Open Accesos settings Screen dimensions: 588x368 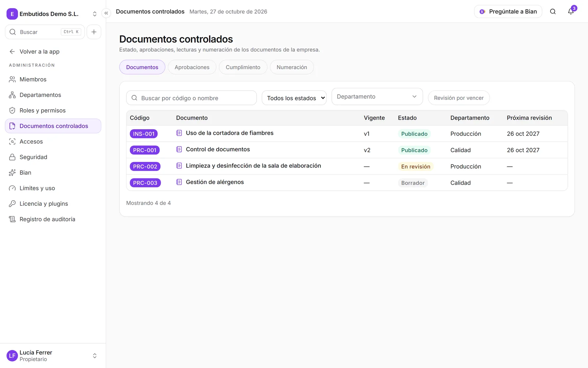[53, 141]
